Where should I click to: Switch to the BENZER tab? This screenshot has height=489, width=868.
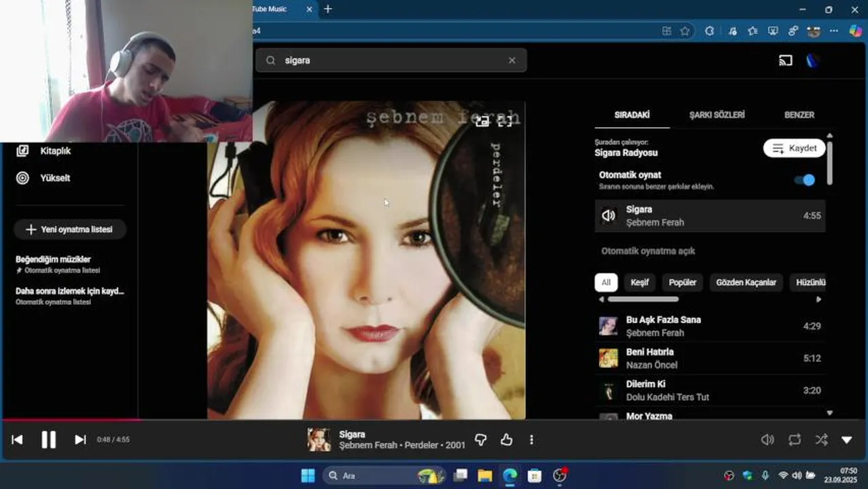coord(799,115)
